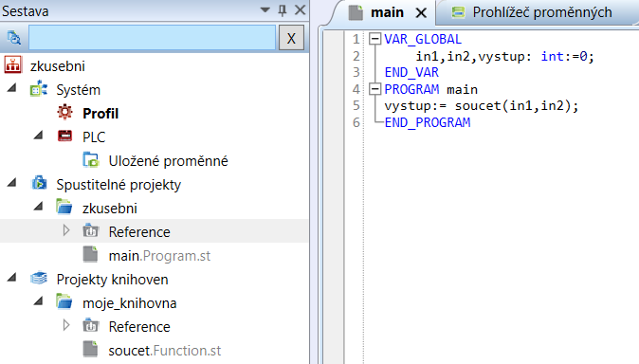The image size is (639, 364).
Task: Click the Reference icon under moje_knihovna
Action: (90, 326)
